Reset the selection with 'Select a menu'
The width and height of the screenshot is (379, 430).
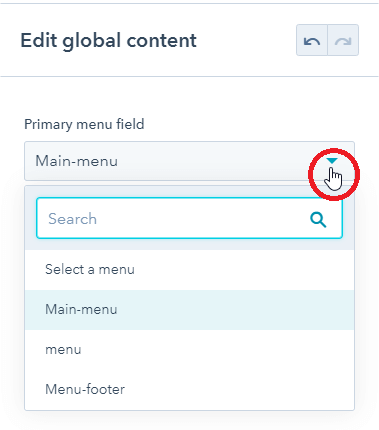(189, 269)
